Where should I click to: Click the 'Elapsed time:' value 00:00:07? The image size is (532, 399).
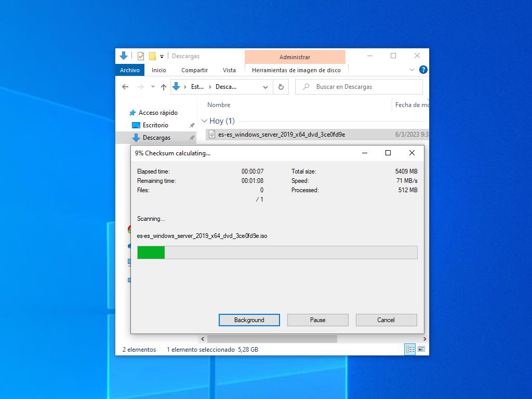click(252, 171)
